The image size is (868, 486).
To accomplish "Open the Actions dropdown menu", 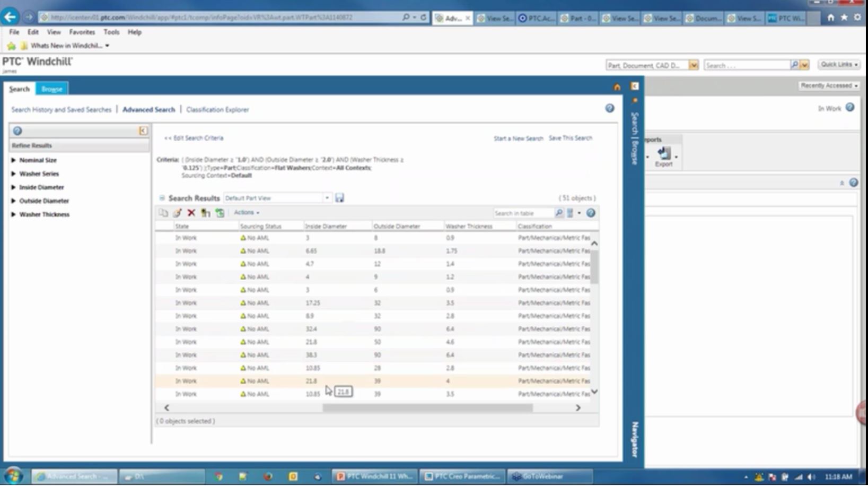I will [247, 213].
